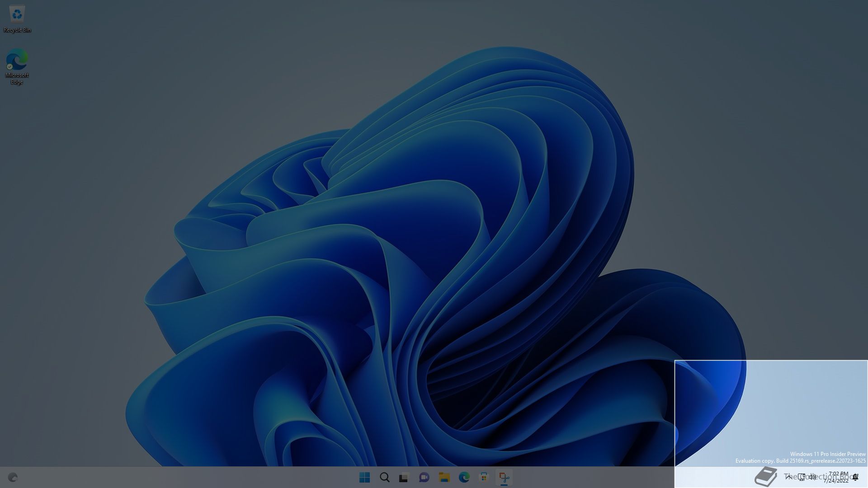Launch the Chat app from taskbar
Screen dimensions: 868x488
point(424,477)
